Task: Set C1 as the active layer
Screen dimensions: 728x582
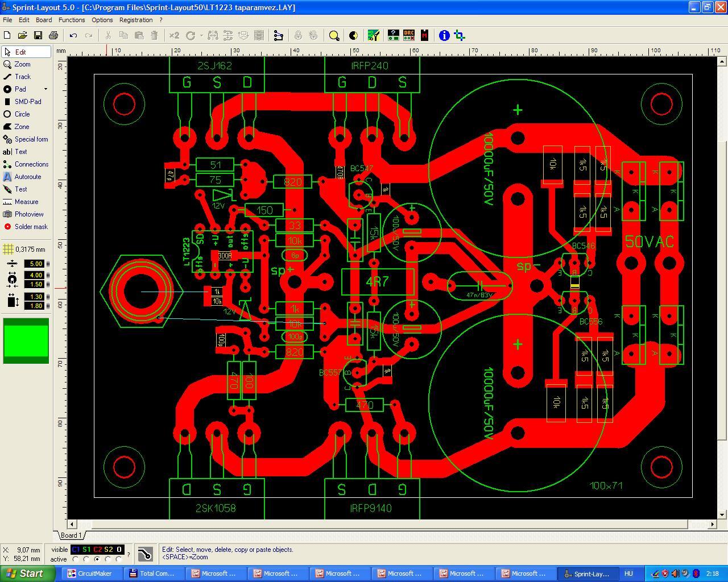Action: (x=76, y=559)
